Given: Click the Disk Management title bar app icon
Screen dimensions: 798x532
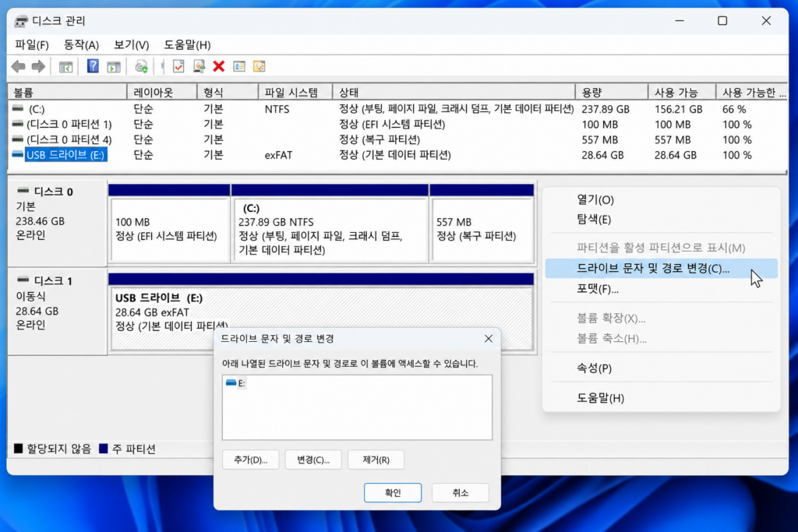Looking at the screenshot, I should point(21,21).
